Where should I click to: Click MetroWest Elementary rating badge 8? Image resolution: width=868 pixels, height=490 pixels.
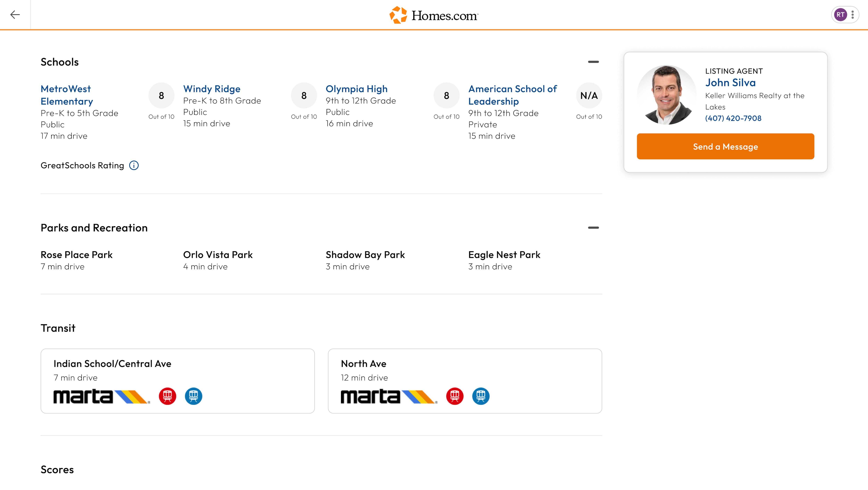pyautogui.click(x=161, y=96)
